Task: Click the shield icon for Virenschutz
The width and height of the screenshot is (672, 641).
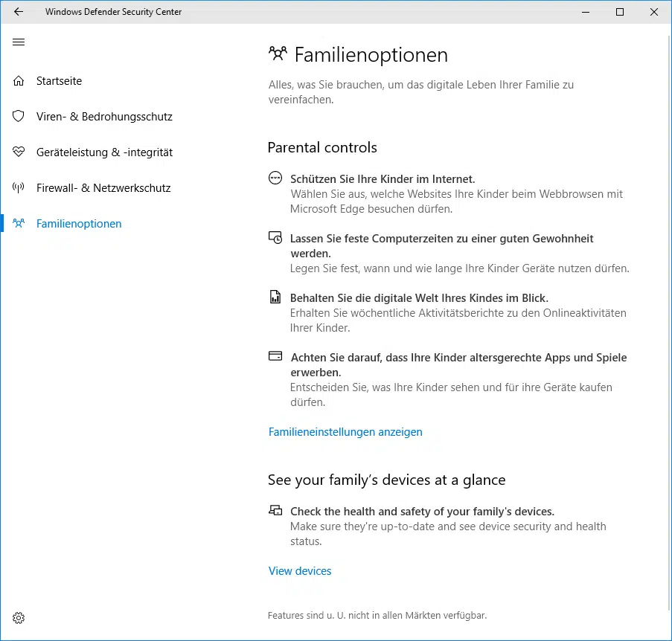Action: 19,117
